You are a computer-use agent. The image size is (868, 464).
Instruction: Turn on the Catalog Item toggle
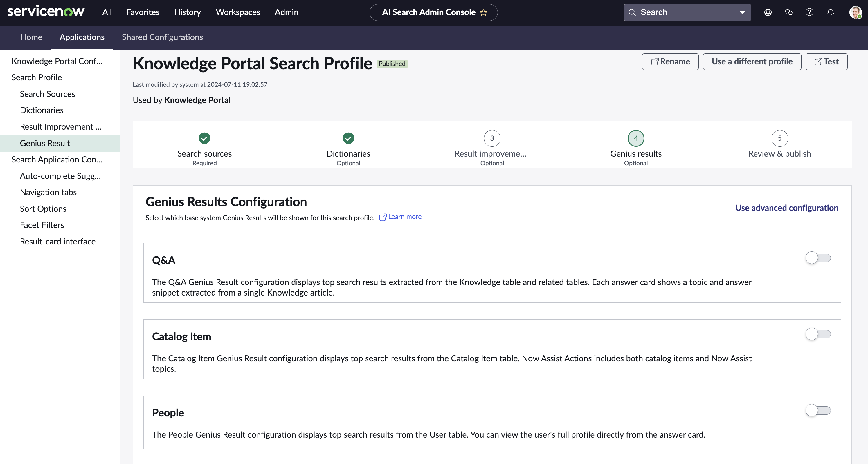click(818, 334)
